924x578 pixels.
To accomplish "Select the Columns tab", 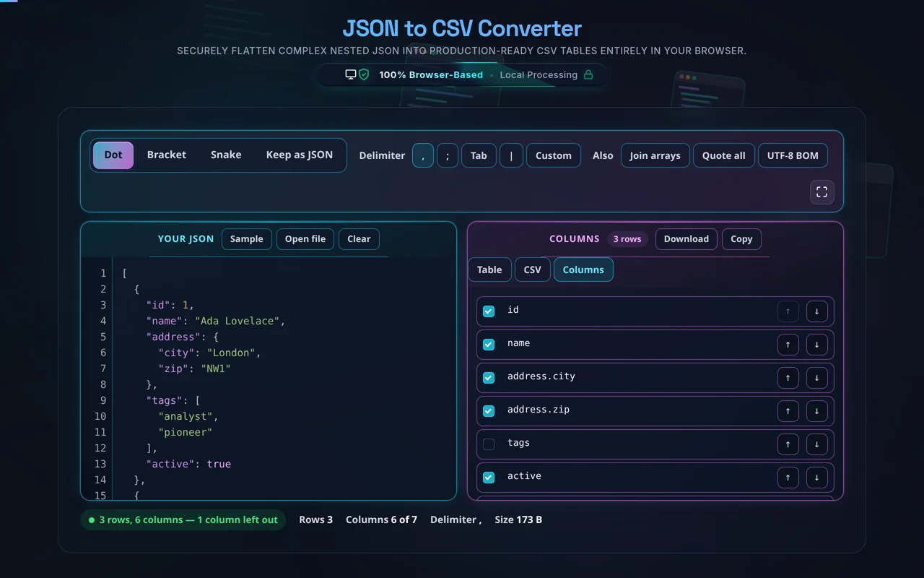I will [x=583, y=269].
